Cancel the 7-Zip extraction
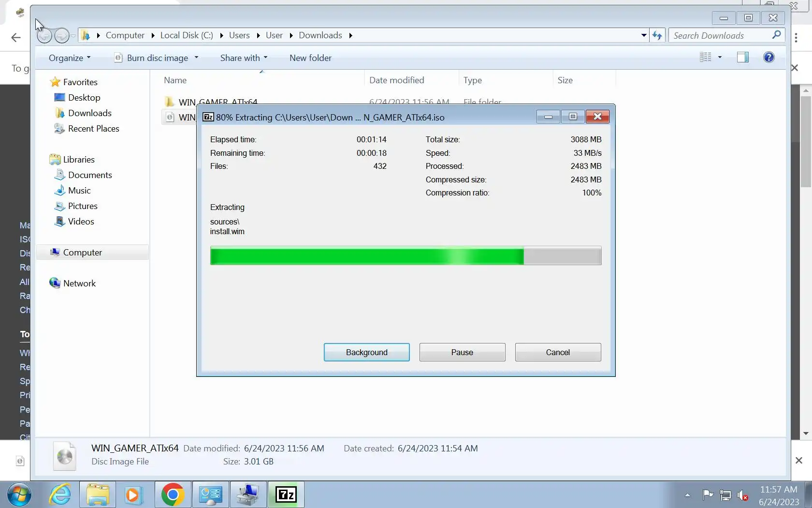This screenshot has width=812, height=508. (x=558, y=352)
